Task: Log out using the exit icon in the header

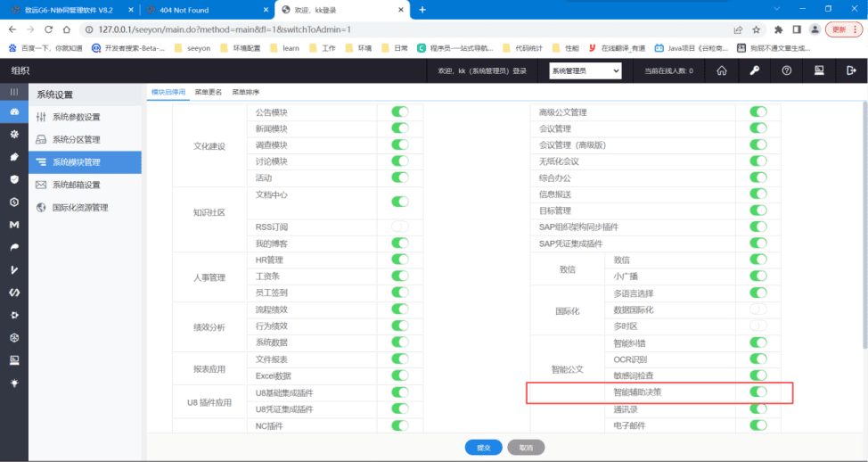Action: [x=851, y=70]
